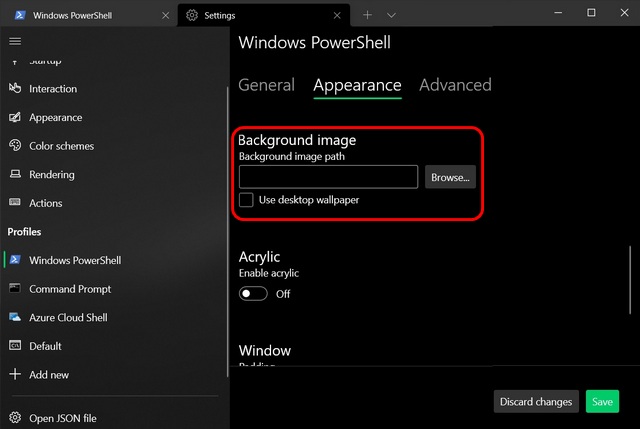
Task: Select the Appearance brush icon in sidebar
Action: [15, 117]
